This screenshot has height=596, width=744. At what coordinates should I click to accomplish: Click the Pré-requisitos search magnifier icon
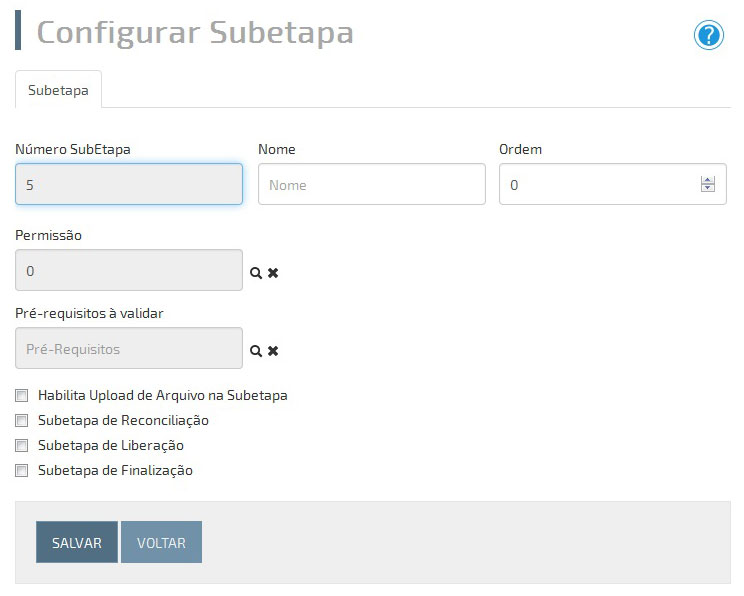[256, 351]
